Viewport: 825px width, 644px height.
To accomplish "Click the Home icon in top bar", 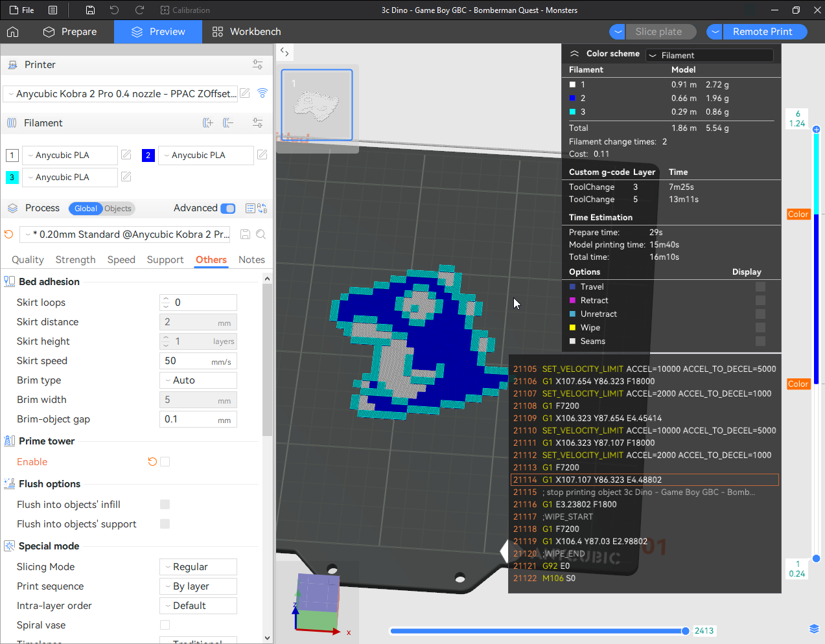I will coord(12,32).
